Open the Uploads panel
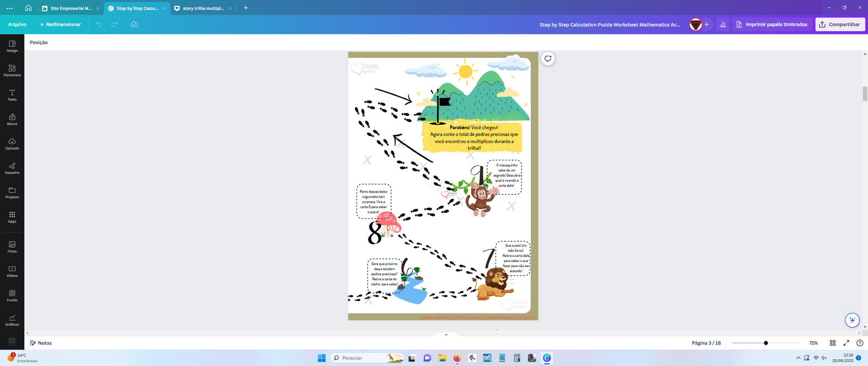Screen dimensions: 868x366 [x=12, y=144]
